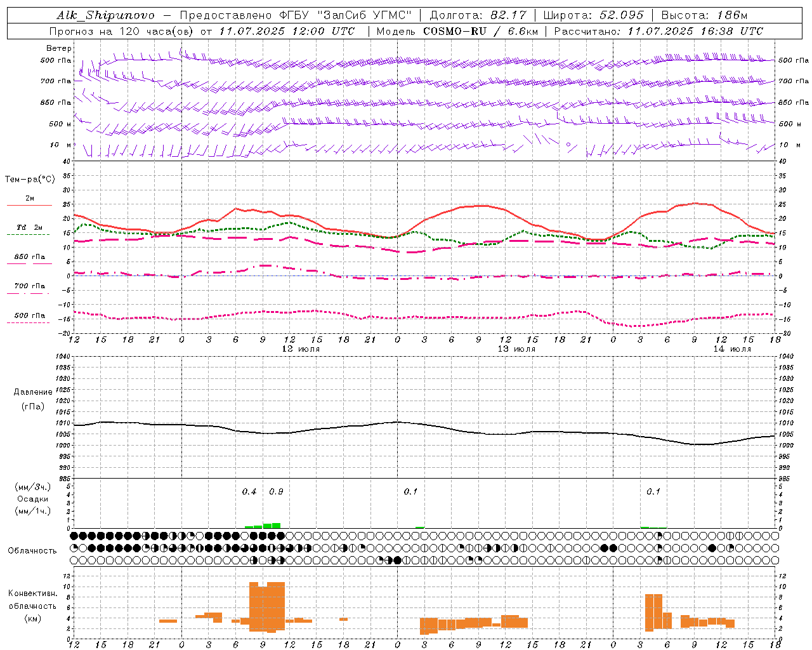
Task: Click the Ветер wind section label
Action: (x=58, y=48)
